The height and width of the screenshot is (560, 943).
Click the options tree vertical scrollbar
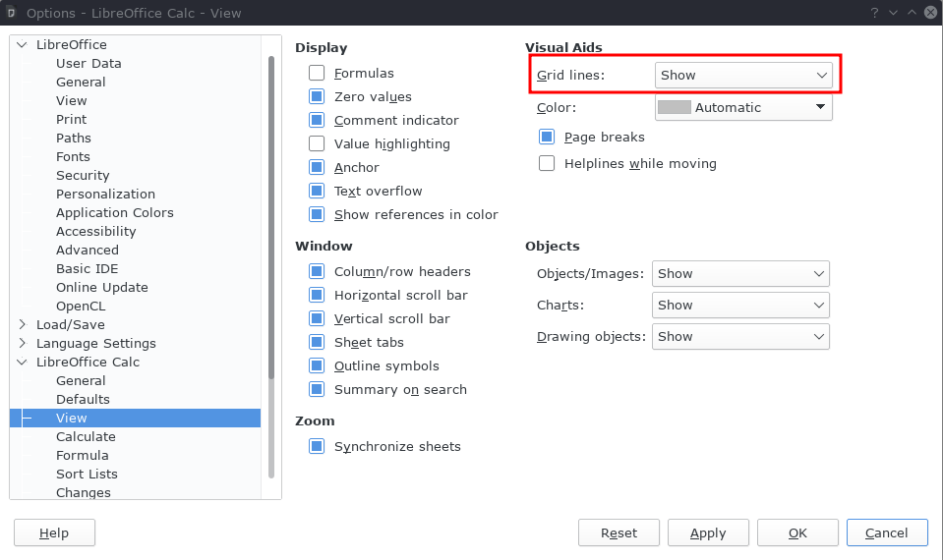point(271,216)
